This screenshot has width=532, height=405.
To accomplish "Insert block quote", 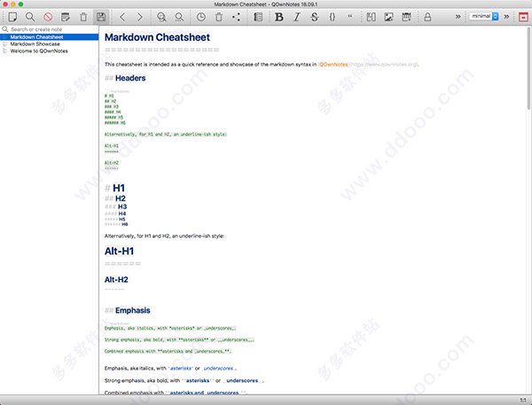I will (350, 16).
